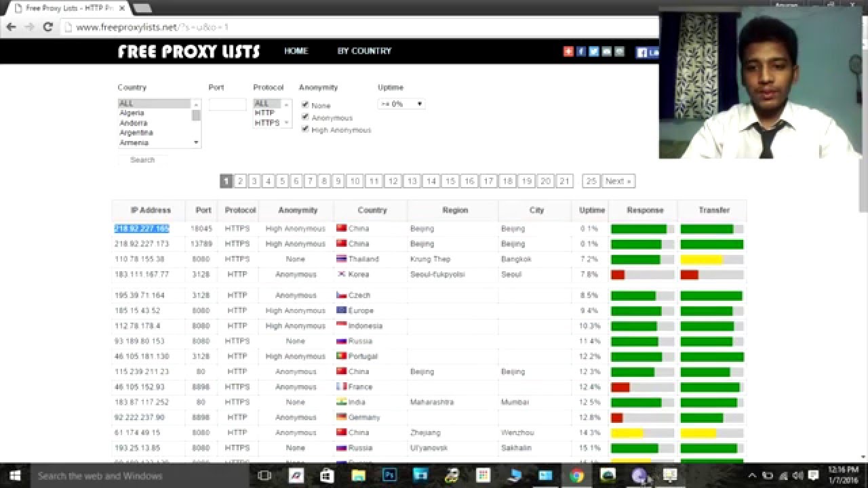
Task: Reload the page with refresh icon
Action: (x=47, y=27)
